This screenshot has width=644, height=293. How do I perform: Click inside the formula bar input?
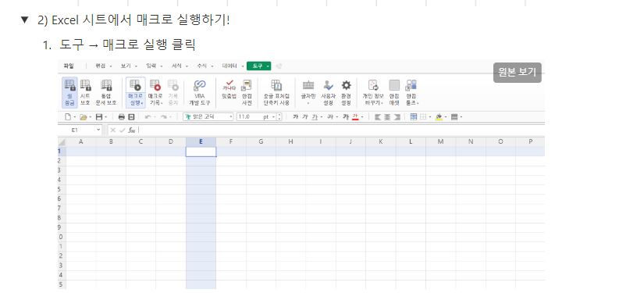341,130
